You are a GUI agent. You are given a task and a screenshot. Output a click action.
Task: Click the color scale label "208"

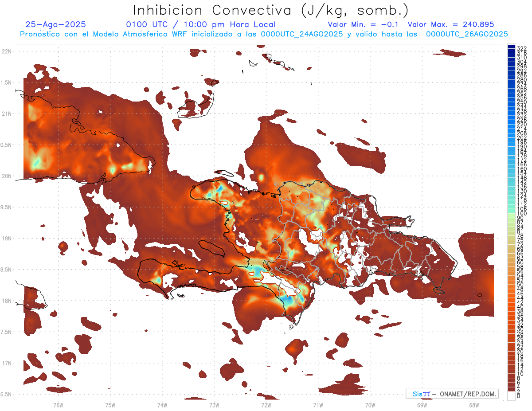coord(522,133)
